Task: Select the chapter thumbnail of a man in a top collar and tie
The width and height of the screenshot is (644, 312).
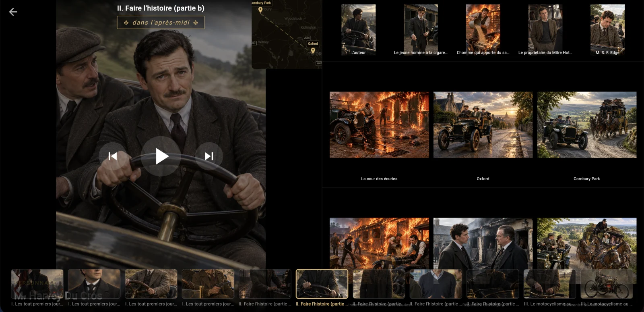Action: click(94, 284)
